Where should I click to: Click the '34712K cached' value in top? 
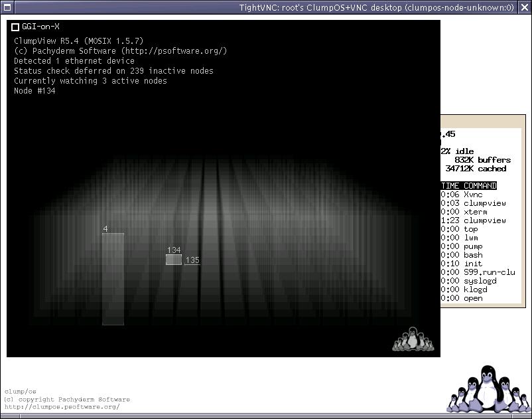pyautogui.click(x=476, y=169)
